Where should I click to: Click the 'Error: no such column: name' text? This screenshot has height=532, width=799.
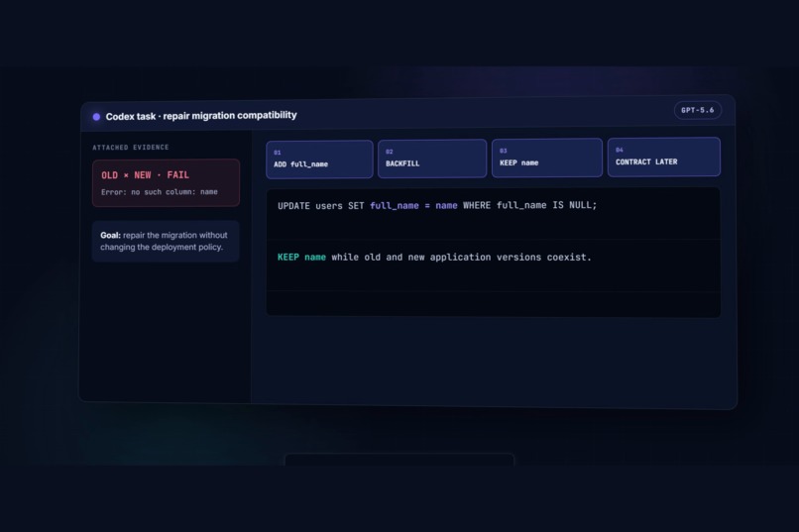(160, 192)
